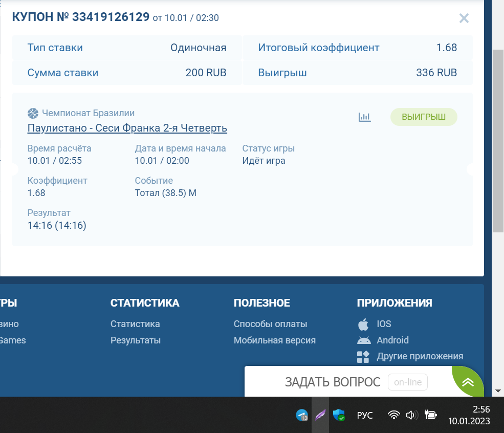Click the Apple logo icon
The image size is (504, 433).
point(363,324)
